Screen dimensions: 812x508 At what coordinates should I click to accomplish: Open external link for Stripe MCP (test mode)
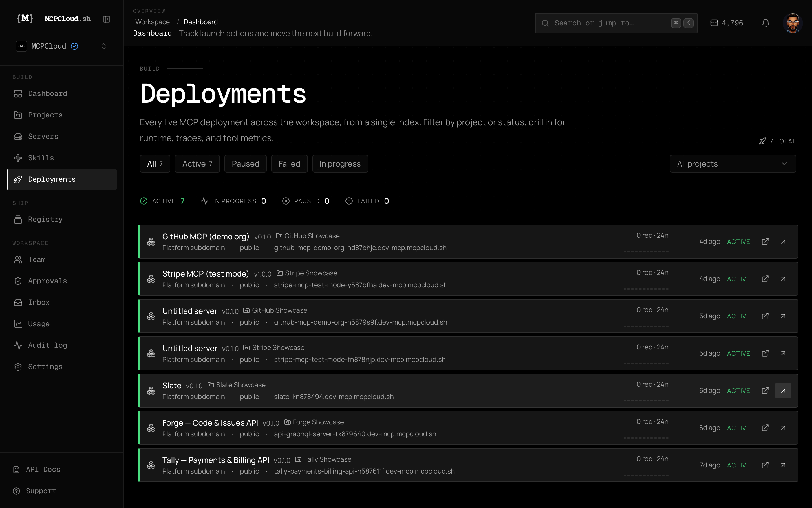(765, 279)
